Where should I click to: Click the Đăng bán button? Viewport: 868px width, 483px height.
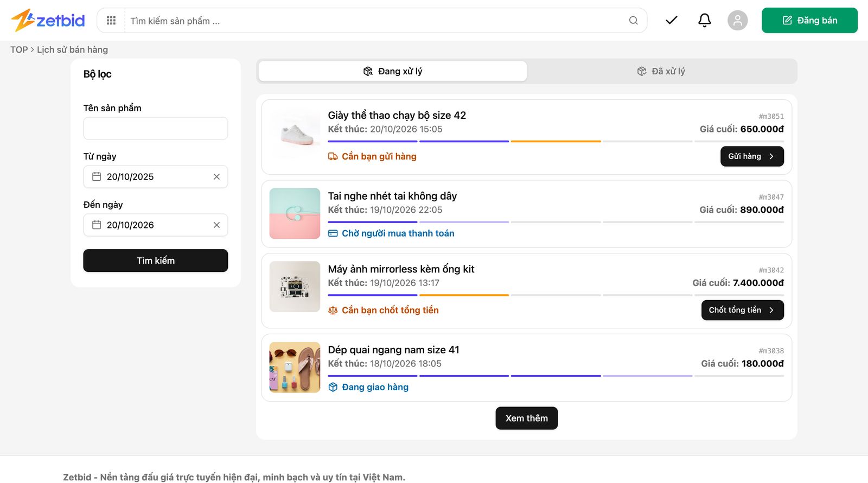click(x=809, y=21)
